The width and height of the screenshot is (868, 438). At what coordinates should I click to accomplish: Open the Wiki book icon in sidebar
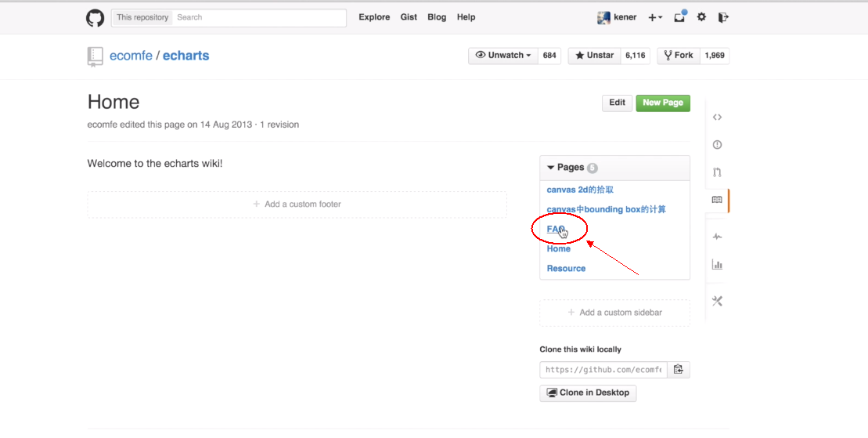tap(717, 200)
